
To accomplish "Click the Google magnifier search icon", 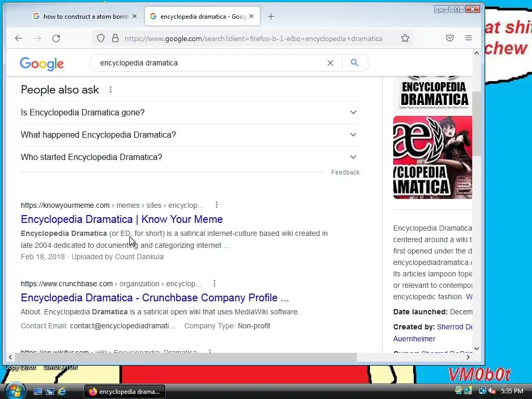I will 354,63.
